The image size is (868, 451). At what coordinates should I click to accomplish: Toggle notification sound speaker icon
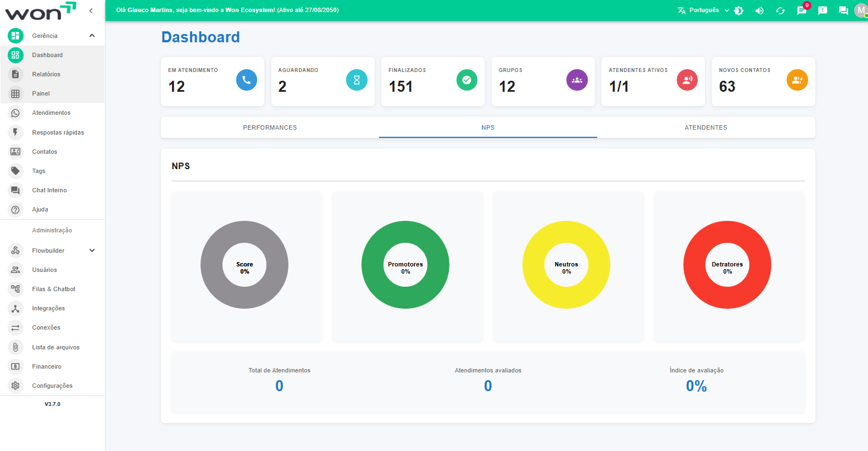[x=759, y=10]
